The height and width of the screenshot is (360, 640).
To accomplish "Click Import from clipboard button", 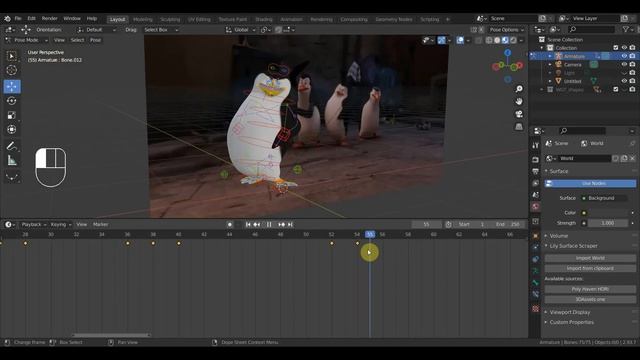I will (x=590, y=269).
